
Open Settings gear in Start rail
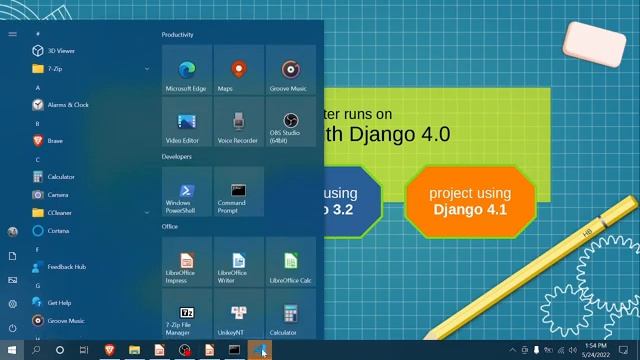(x=13, y=304)
